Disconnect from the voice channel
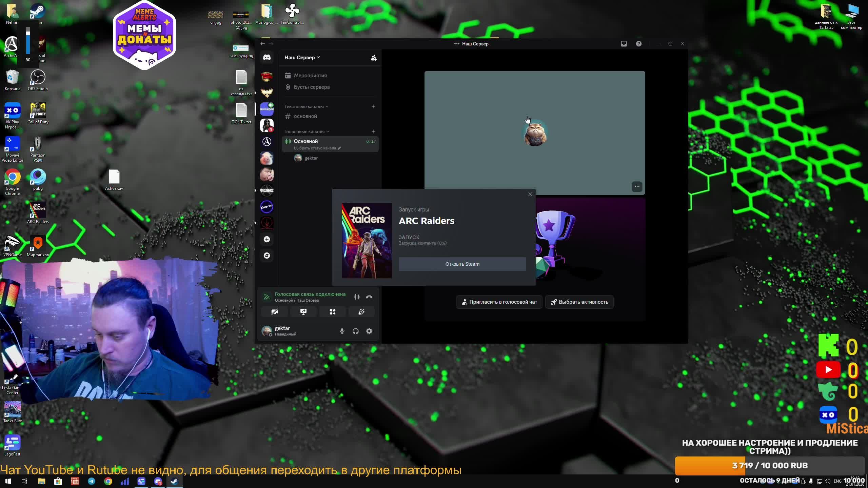The width and height of the screenshot is (868, 488). (369, 297)
